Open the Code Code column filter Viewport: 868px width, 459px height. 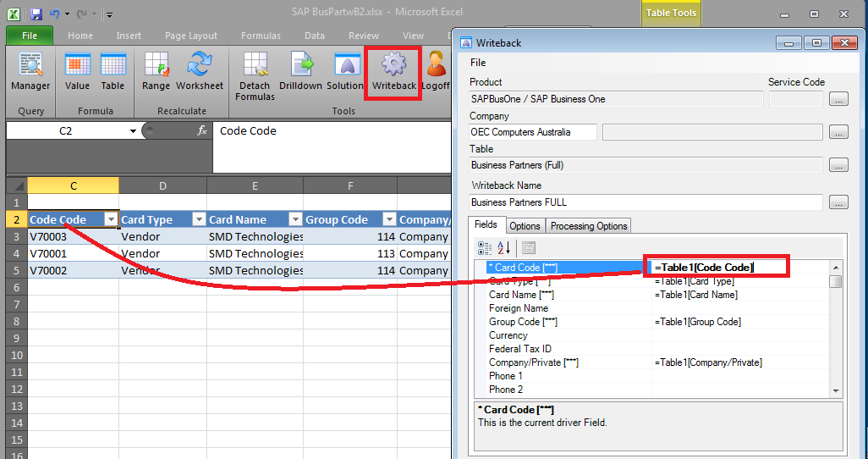click(112, 219)
